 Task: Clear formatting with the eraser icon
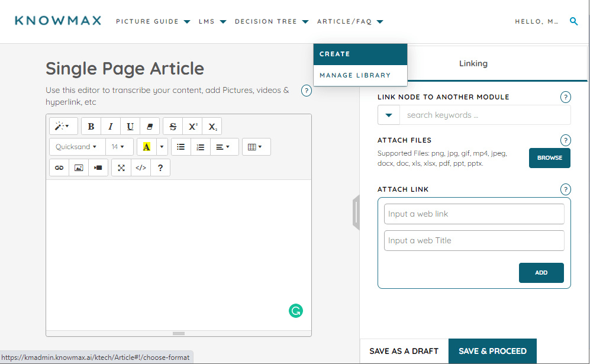tap(150, 126)
